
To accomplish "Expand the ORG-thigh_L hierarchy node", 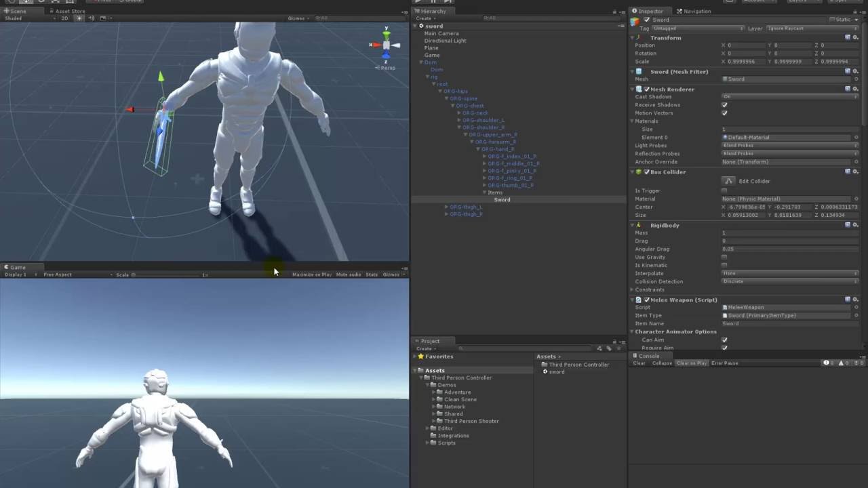I will pyautogui.click(x=446, y=207).
